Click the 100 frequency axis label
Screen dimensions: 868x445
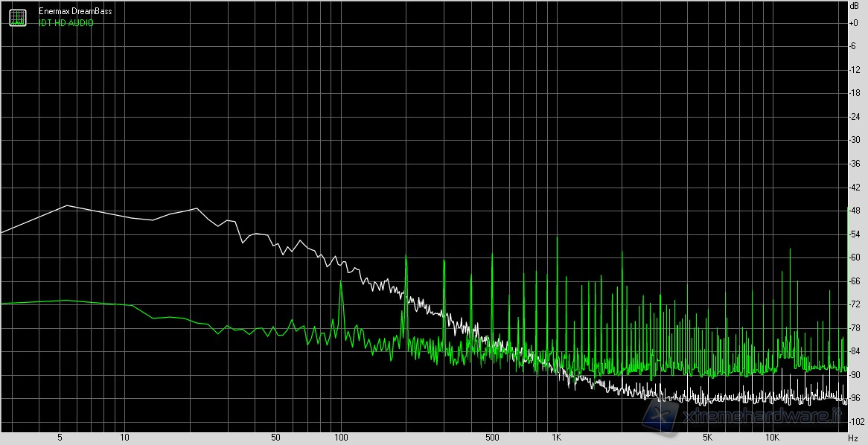tap(341, 438)
